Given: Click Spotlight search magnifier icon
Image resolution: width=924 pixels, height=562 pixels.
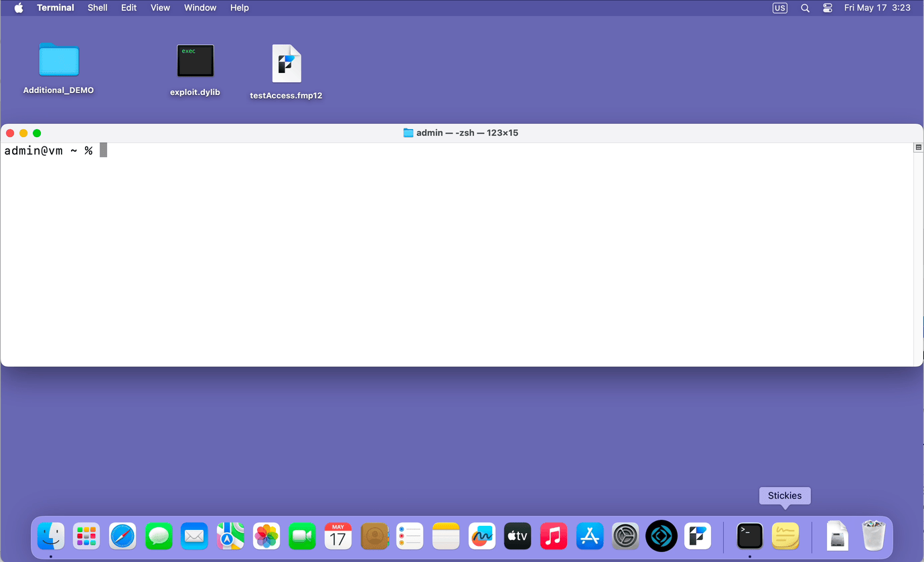Looking at the screenshot, I should pos(805,8).
